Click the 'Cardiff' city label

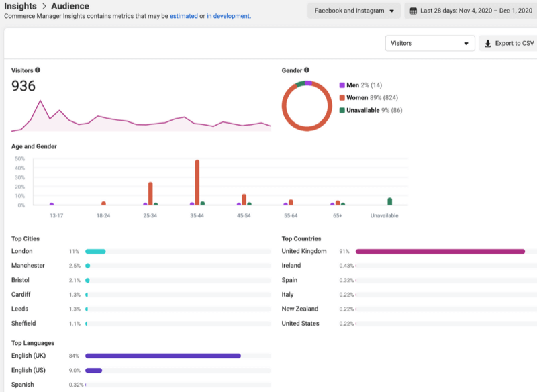(x=21, y=295)
